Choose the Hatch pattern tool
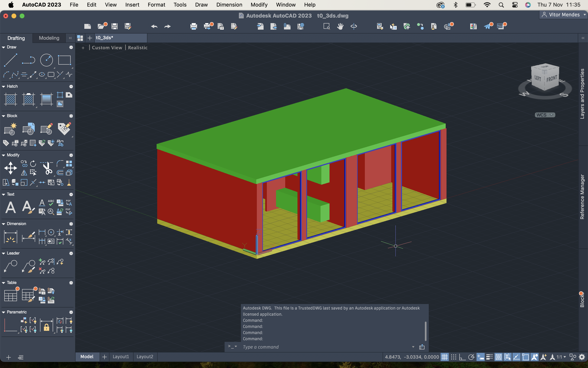The image size is (588, 368). click(10, 99)
